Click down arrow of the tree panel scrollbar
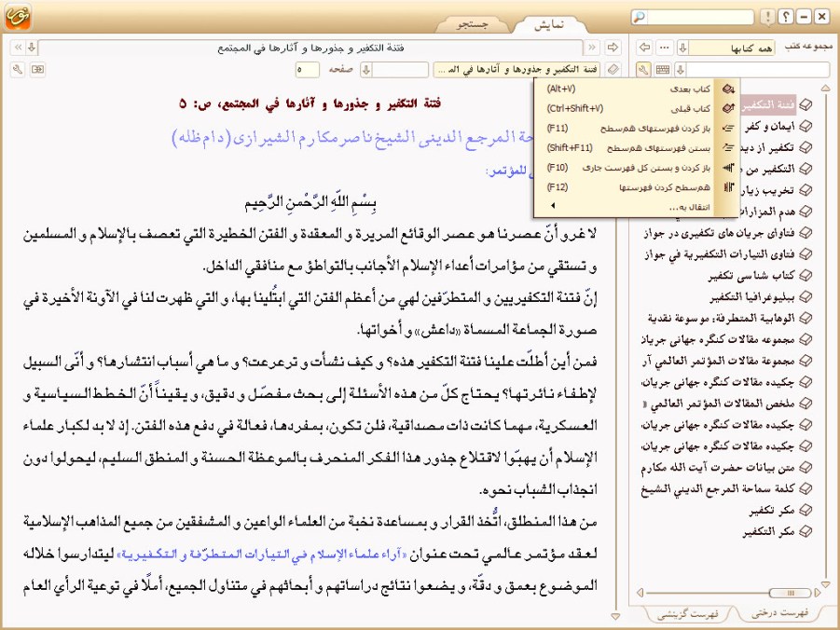The height and width of the screenshot is (630, 840). click(825, 584)
